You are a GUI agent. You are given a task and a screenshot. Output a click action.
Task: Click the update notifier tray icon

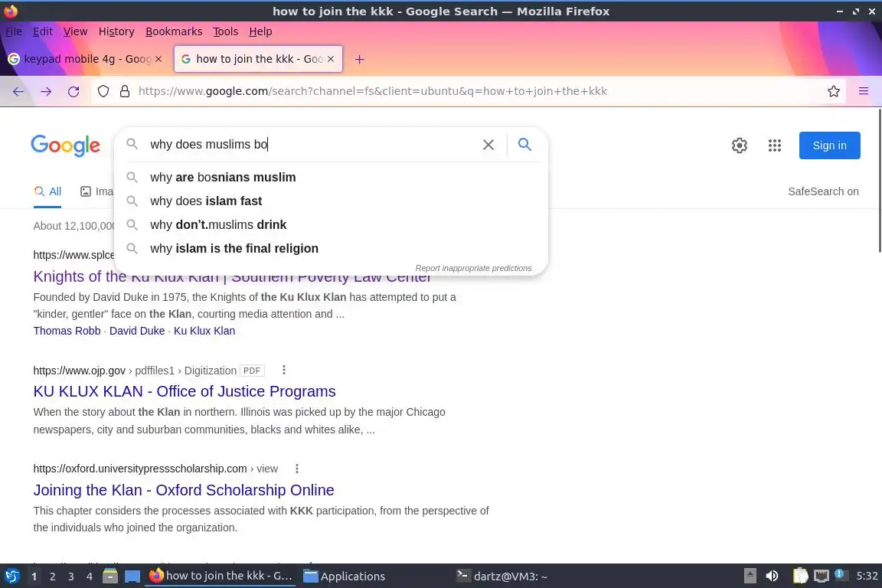coord(840,574)
